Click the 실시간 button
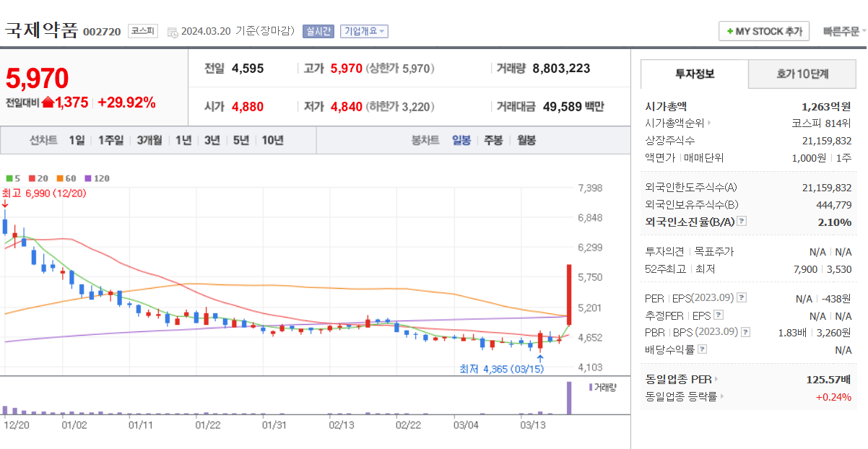This screenshot has height=449, width=868. tap(318, 31)
